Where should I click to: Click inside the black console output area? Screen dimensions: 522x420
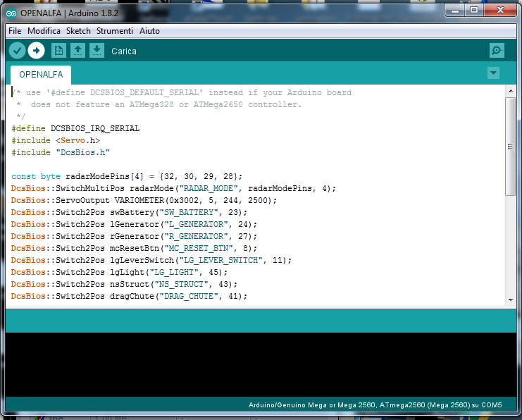[x=261, y=364]
